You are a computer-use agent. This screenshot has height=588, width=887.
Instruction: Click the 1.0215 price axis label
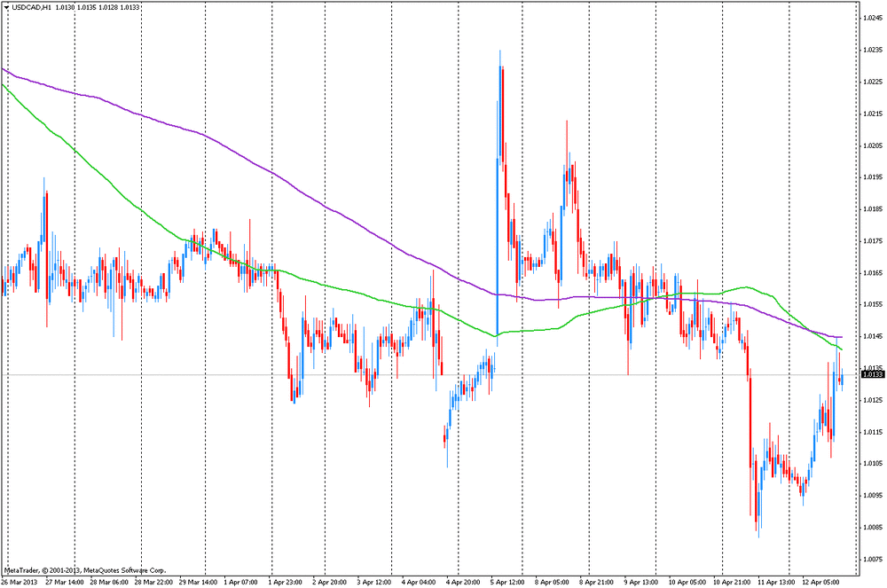click(x=873, y=114)
